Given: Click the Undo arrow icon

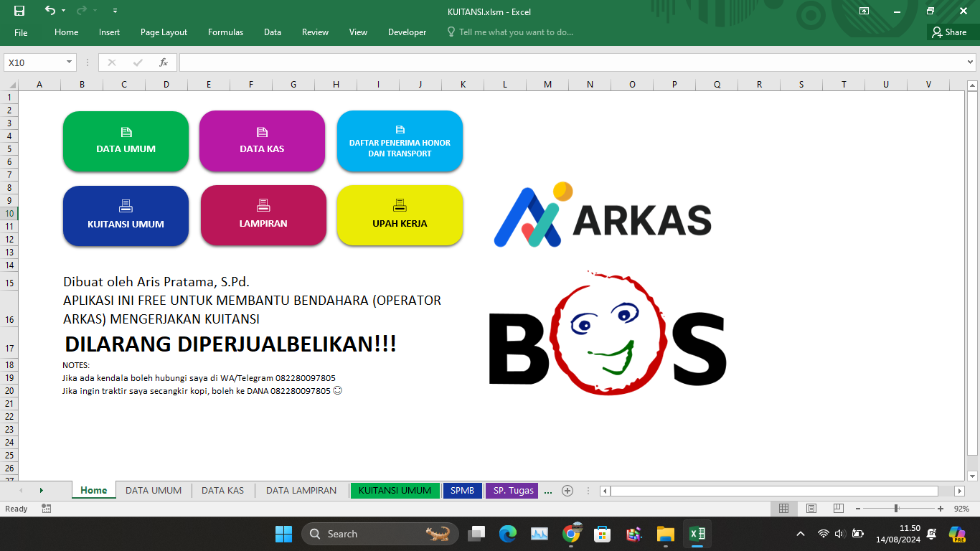Looking at the screenshot, I should [x=50, y=11].
